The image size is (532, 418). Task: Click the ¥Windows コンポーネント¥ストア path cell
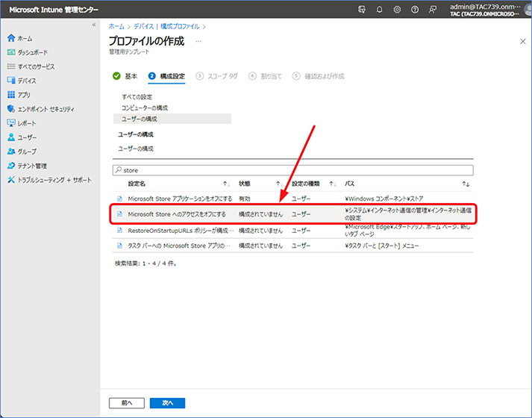384,199
